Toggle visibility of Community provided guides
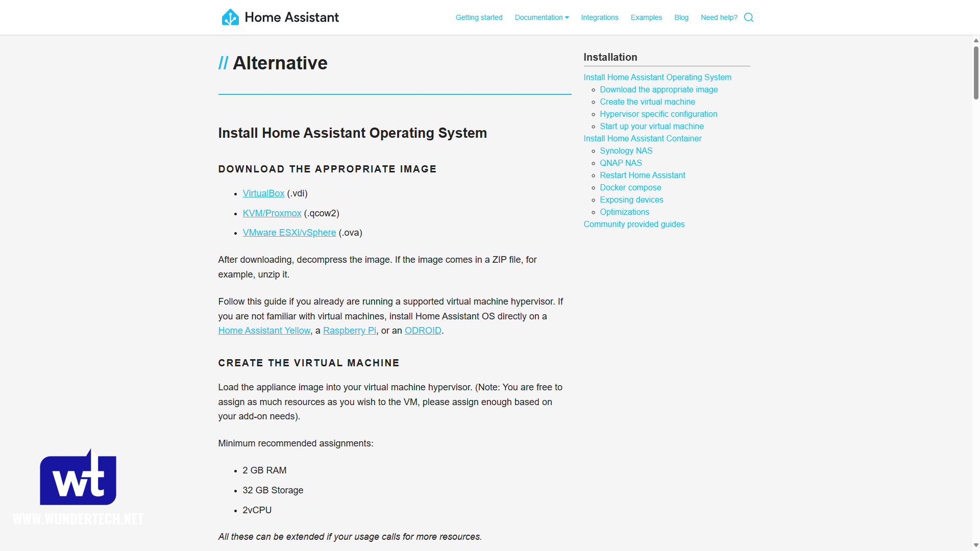The image size is (980, 551). [634, 223]
